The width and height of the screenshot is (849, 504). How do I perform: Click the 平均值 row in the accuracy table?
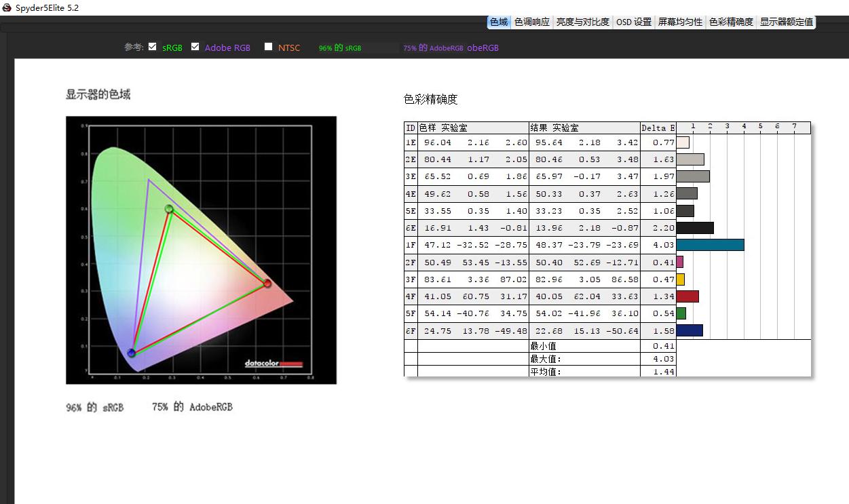tap(543, 371)
